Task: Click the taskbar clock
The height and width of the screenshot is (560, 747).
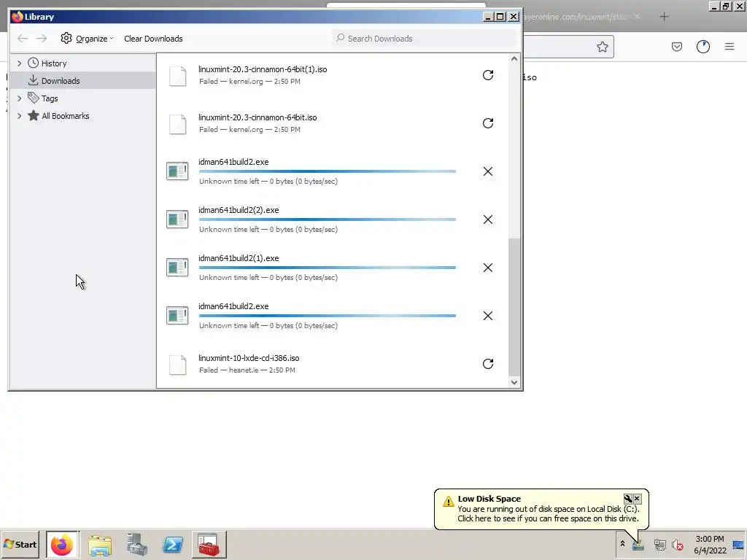Action: click(x=710, y=545)
